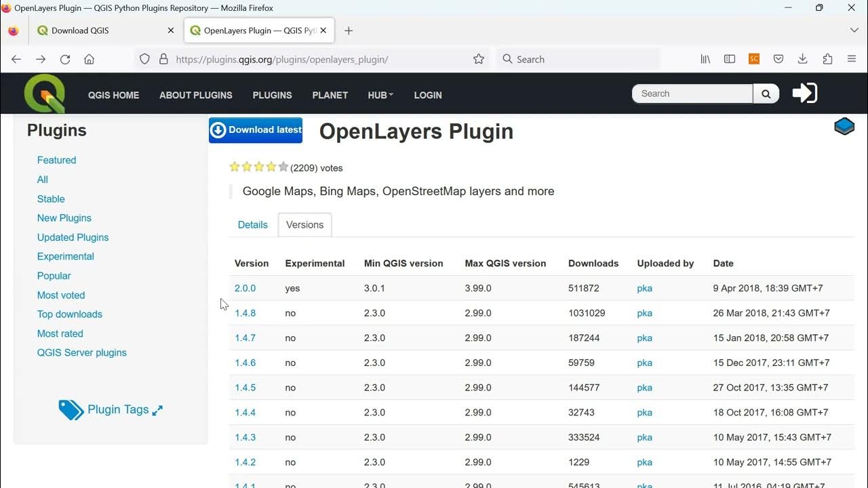Click the fifth rating star
868x488 pixels.
(283, 167)
